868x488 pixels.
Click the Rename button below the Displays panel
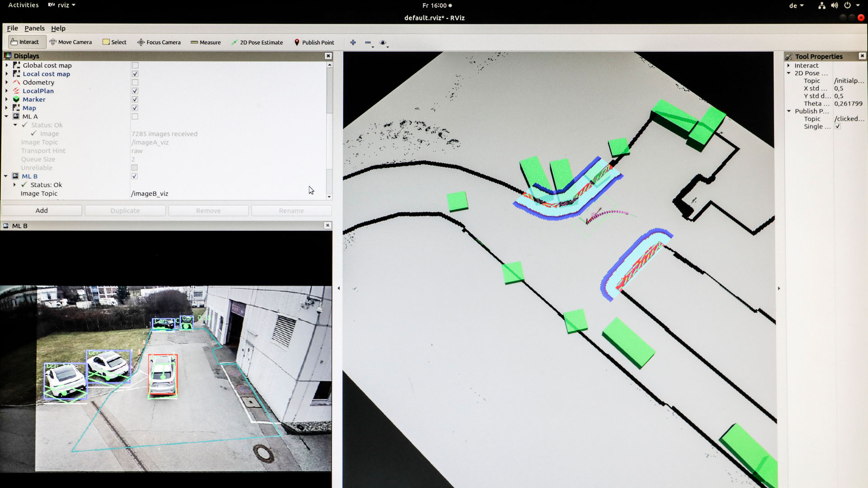pos(291,210)
